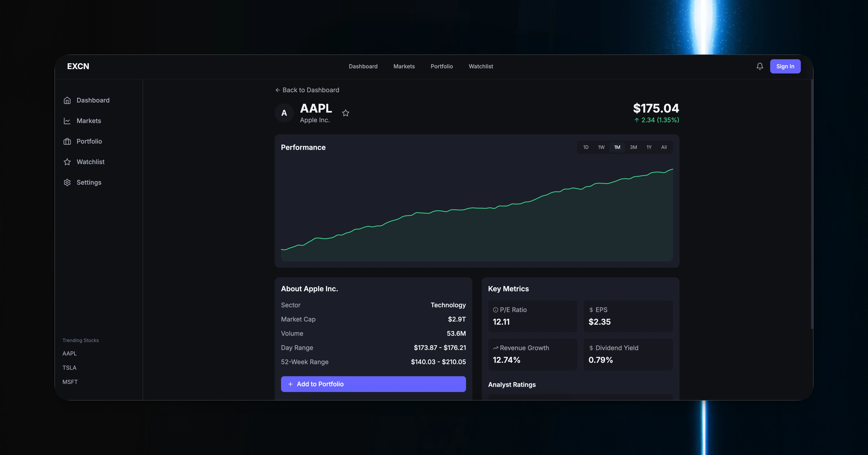868x455 pixels.
Task: Click the Add to Portfolio button
Action: pos(373,384)
